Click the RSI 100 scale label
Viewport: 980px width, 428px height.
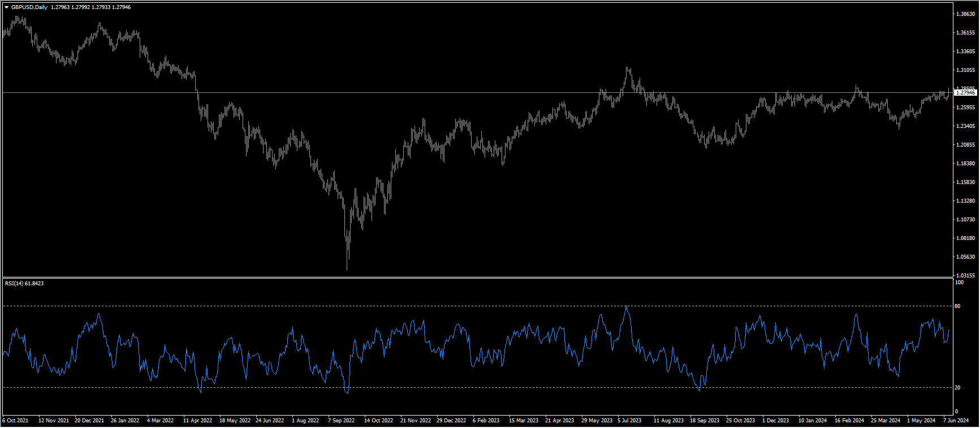click(x=959, y=282)
